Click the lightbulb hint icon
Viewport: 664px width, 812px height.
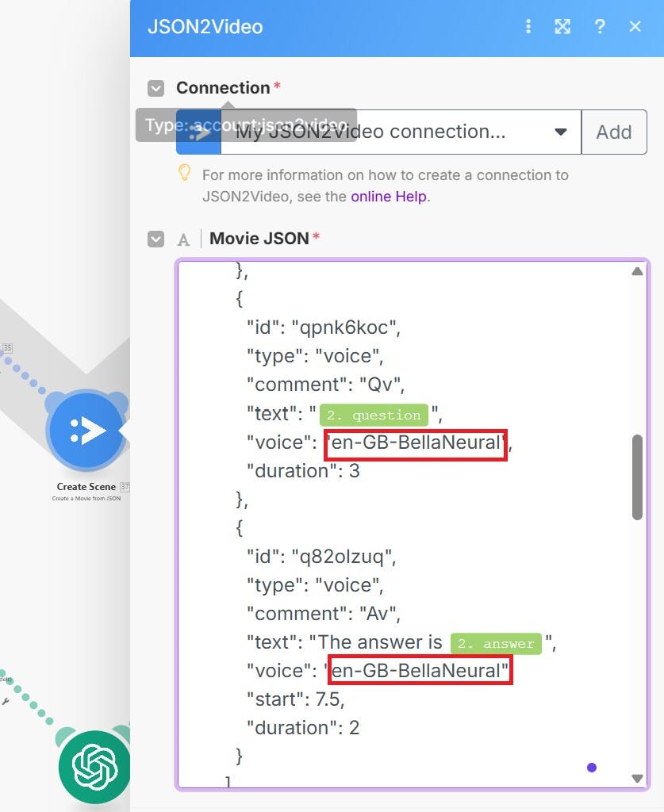tap(185, 172)
